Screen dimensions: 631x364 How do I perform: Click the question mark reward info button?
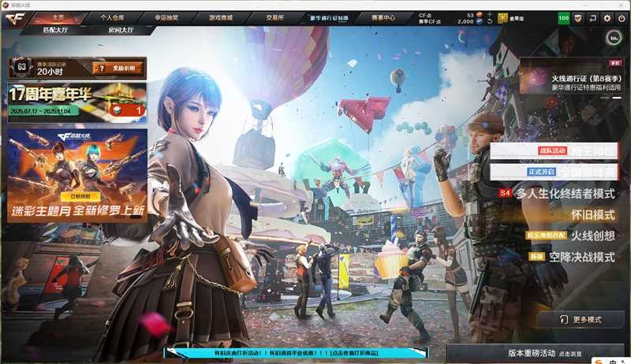coord(118,69)
